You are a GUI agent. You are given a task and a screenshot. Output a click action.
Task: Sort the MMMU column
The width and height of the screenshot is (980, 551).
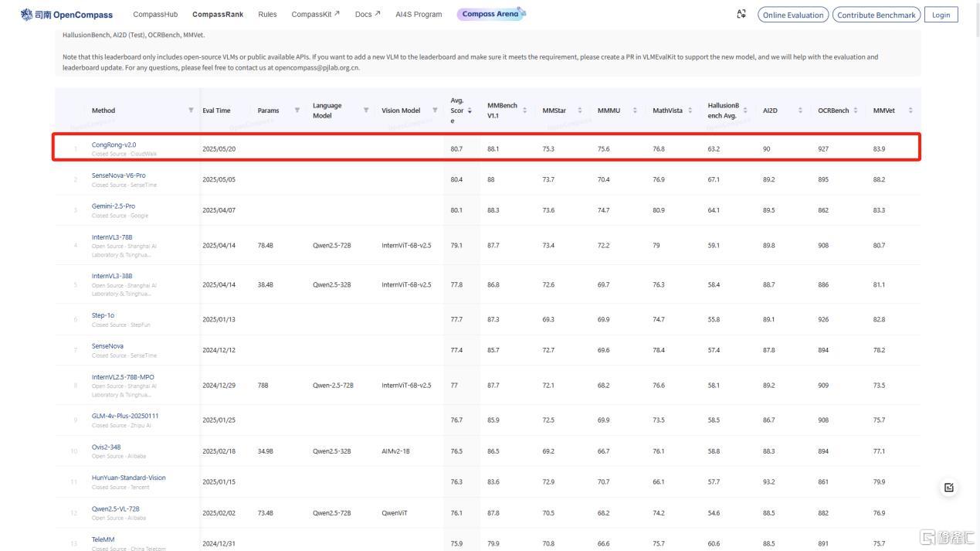[635, 111]
